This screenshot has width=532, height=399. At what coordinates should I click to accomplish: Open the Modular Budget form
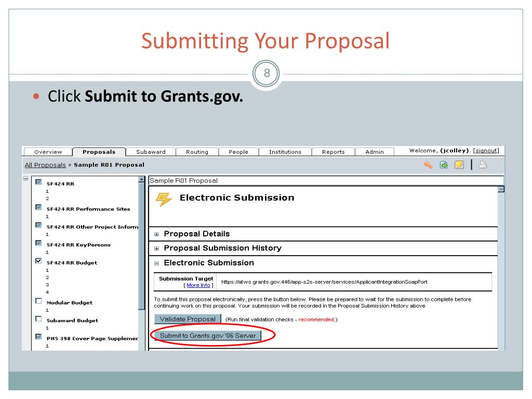coord(70,303)
